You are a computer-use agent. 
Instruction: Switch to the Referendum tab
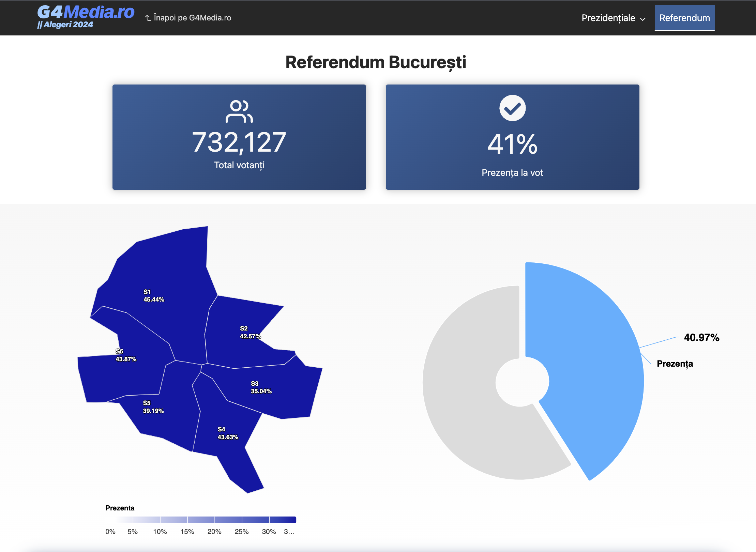pos(684,18)
